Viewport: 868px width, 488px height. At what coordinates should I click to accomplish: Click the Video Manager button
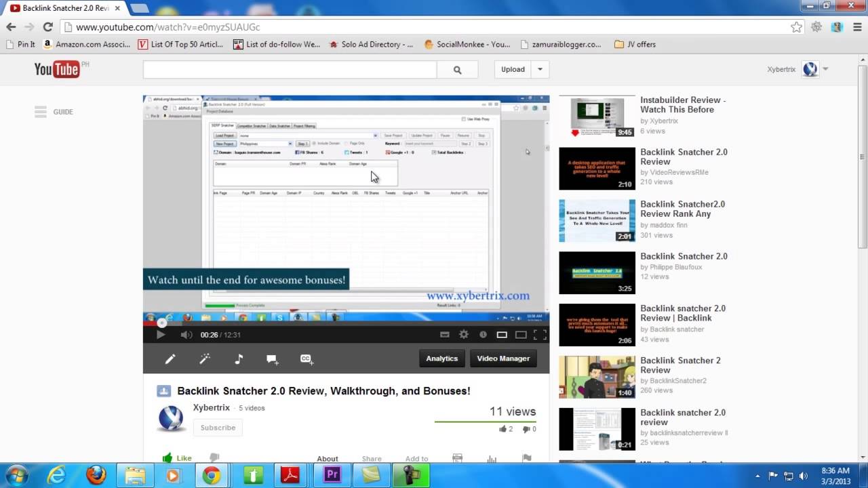coord(503,359)
